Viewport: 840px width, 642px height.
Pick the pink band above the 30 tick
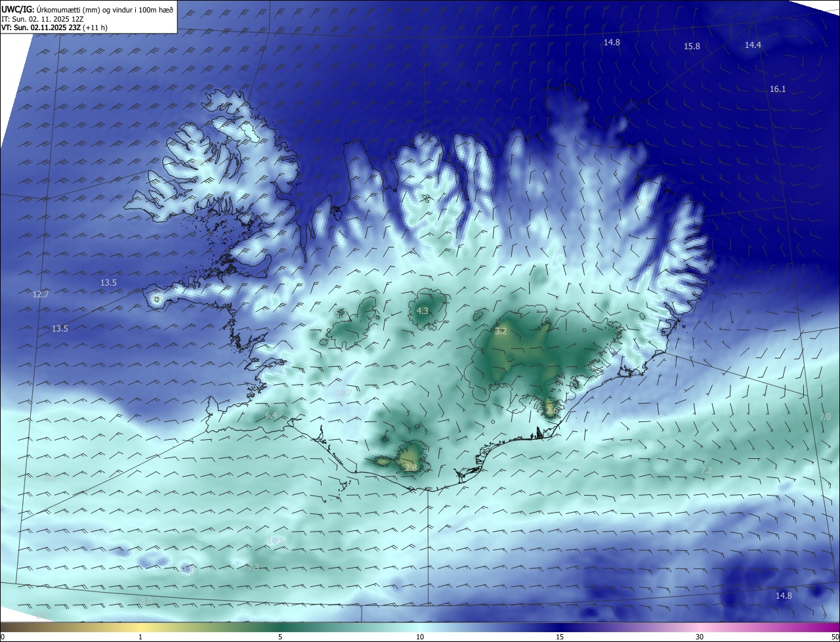[x=700, y=627]
